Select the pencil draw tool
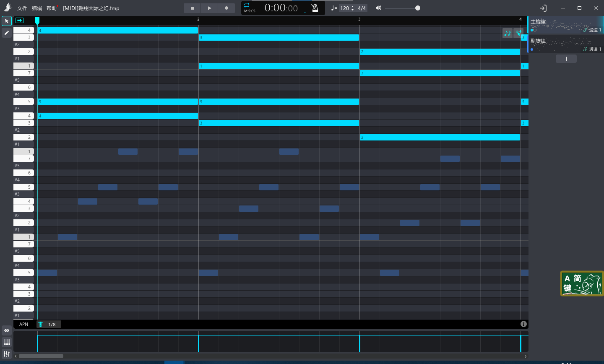The width and height of the screenshot is (604, 364). (x=7, y=33)
